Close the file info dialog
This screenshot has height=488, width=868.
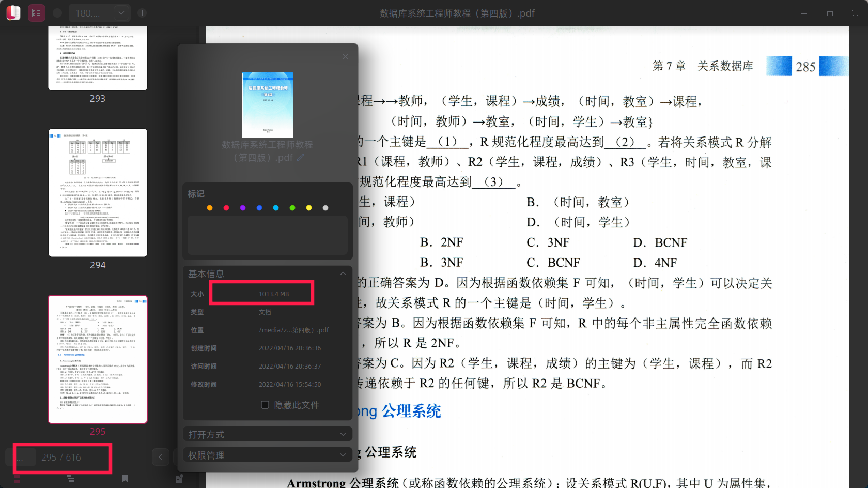coord(345,56)
